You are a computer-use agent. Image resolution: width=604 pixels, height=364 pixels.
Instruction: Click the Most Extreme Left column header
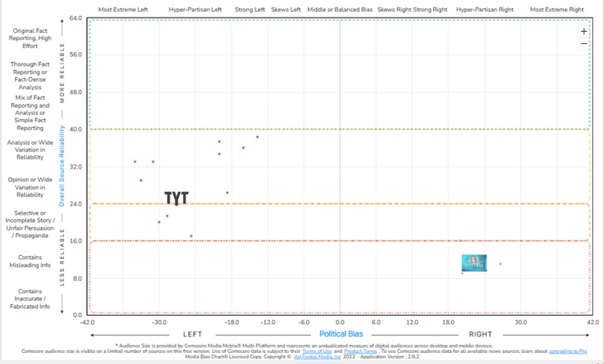tap(123, 10)
